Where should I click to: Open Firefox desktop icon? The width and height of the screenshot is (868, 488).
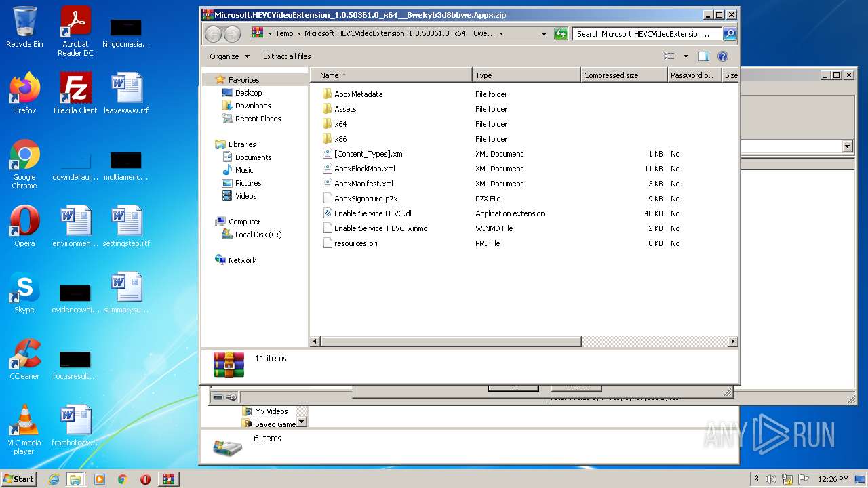point(24,93)
